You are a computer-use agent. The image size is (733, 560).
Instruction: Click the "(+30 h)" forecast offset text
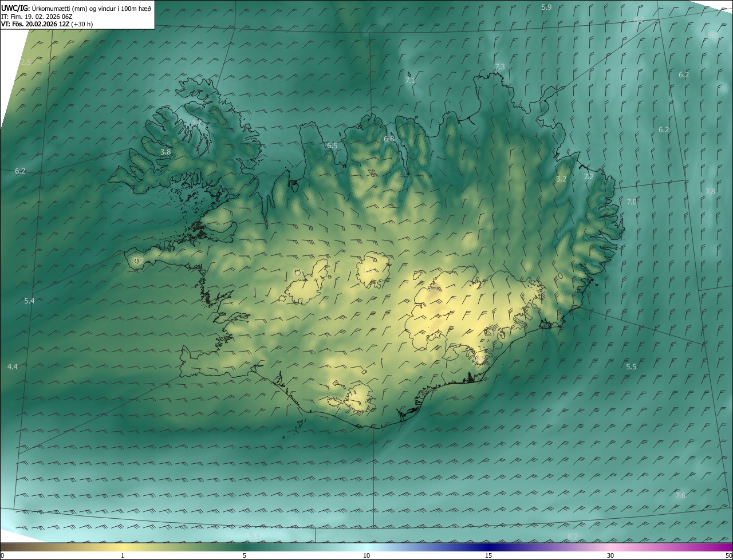(x=82, y=24)
